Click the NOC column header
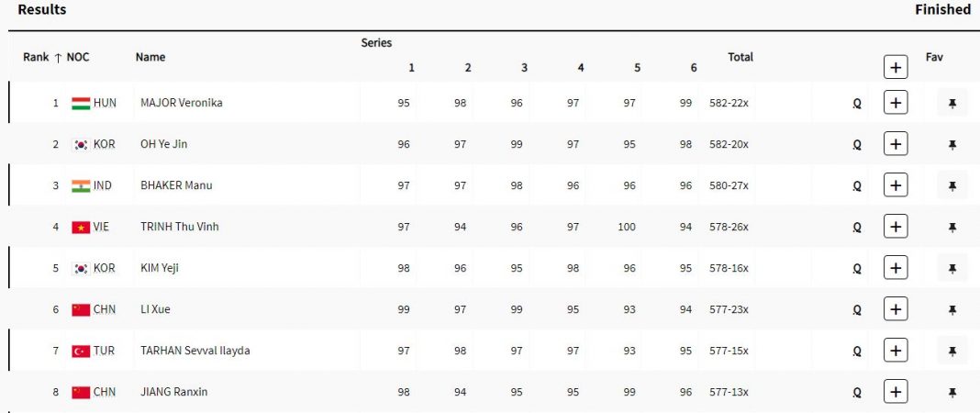980x413 pixels. point(78,57)
